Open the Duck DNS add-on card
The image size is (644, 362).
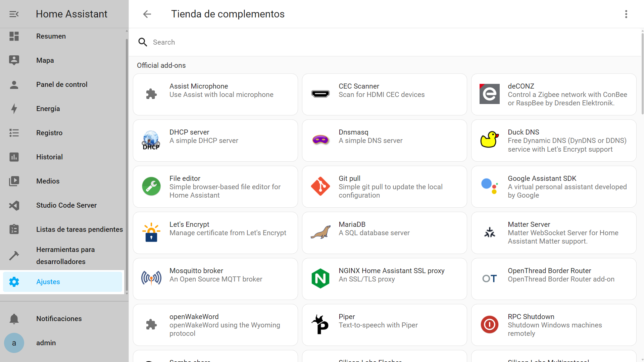[553, 141]
